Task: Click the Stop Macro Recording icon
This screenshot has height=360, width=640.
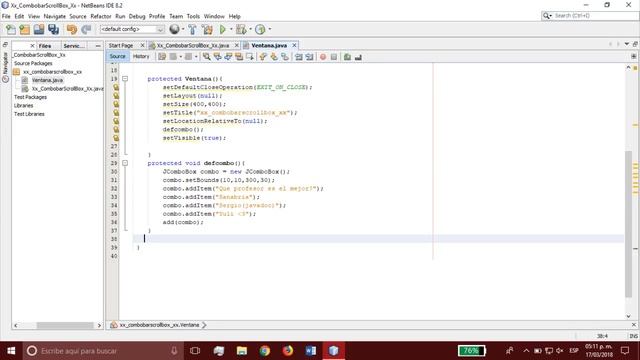Action: [334, 57]
